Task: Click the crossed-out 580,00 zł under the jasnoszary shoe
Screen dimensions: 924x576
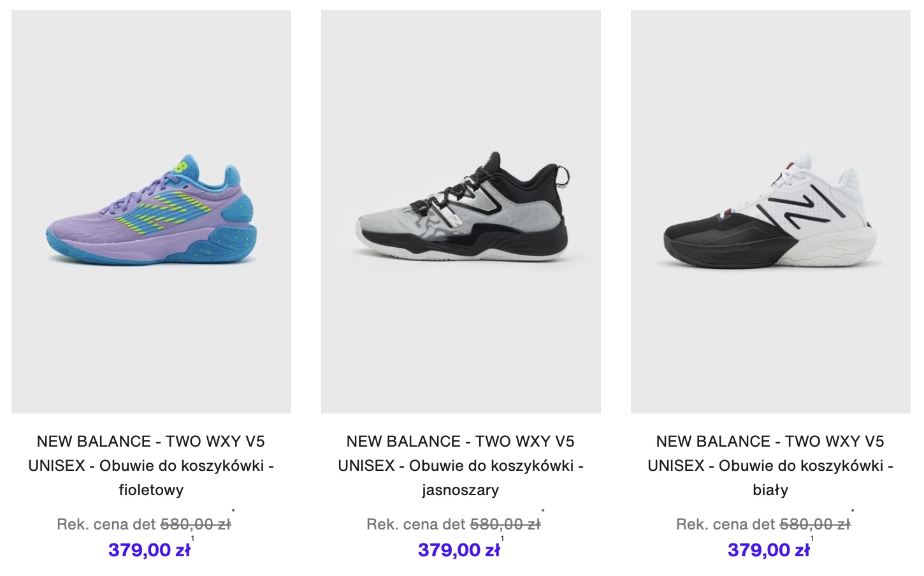Action: coord(505,524)
